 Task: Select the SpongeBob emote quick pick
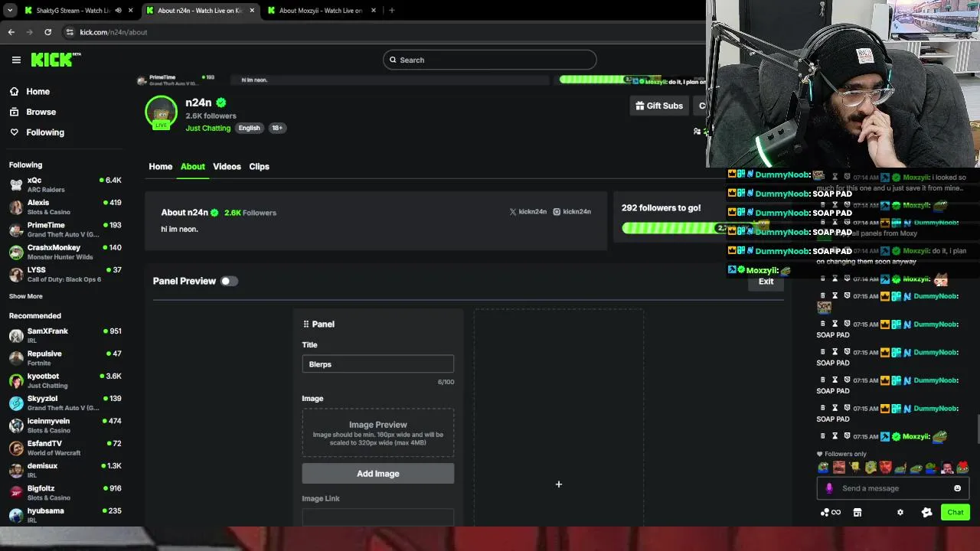point(854,468)
